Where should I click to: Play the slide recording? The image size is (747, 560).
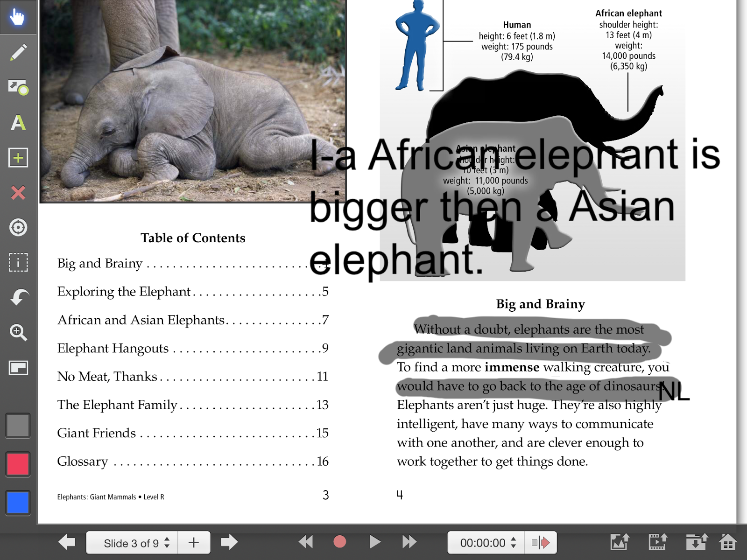(374, 542)
